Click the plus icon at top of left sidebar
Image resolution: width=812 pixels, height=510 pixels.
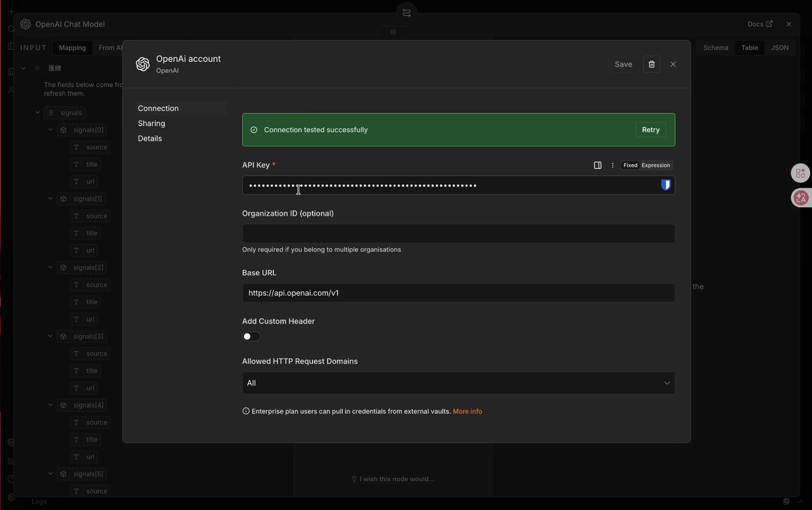[11, 11]
